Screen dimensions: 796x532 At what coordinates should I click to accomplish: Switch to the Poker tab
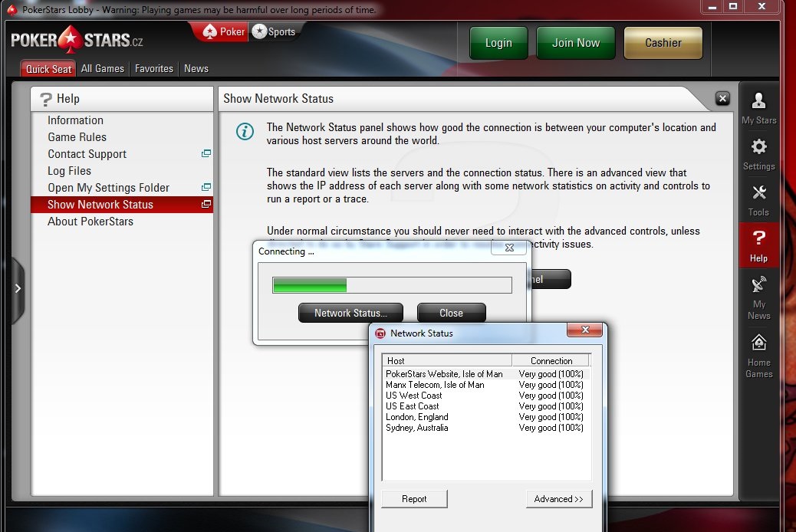click(223, 32)
